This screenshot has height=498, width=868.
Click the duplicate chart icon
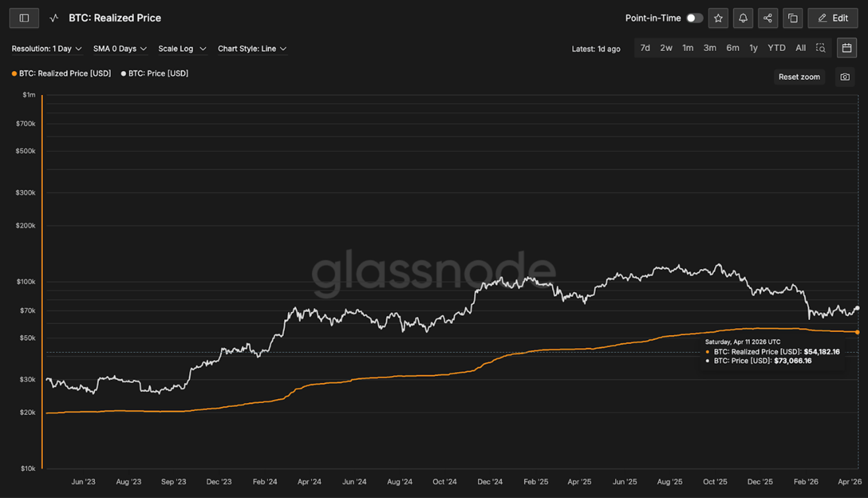tap(793, 18)
